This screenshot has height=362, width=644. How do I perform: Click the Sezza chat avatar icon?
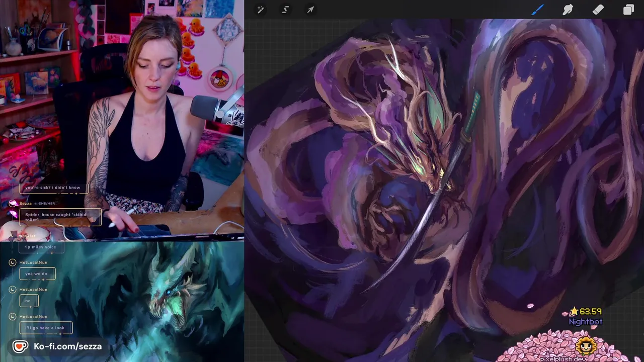point(12,204)
